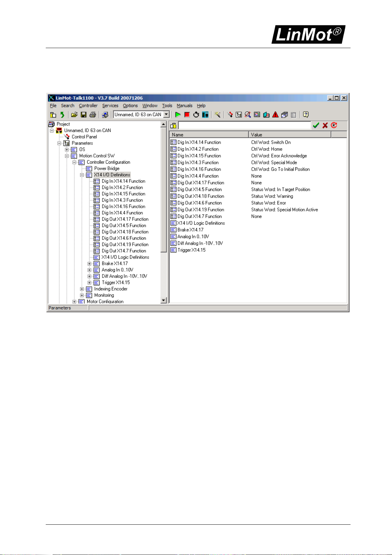The image size is (392, 555).
Task: Click the magic wand wizard icon
Action: pyautogui.click(x=218, y=115)
